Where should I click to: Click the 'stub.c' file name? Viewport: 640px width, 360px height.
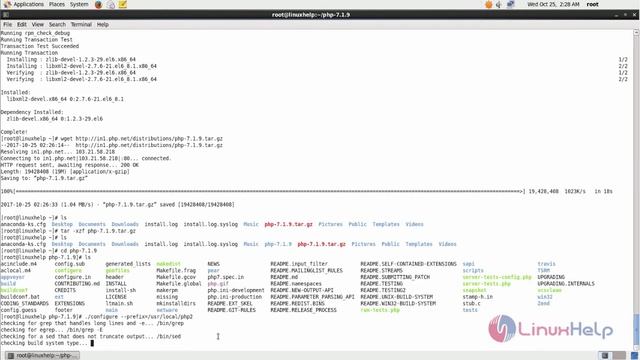click(x=471, y=304)
